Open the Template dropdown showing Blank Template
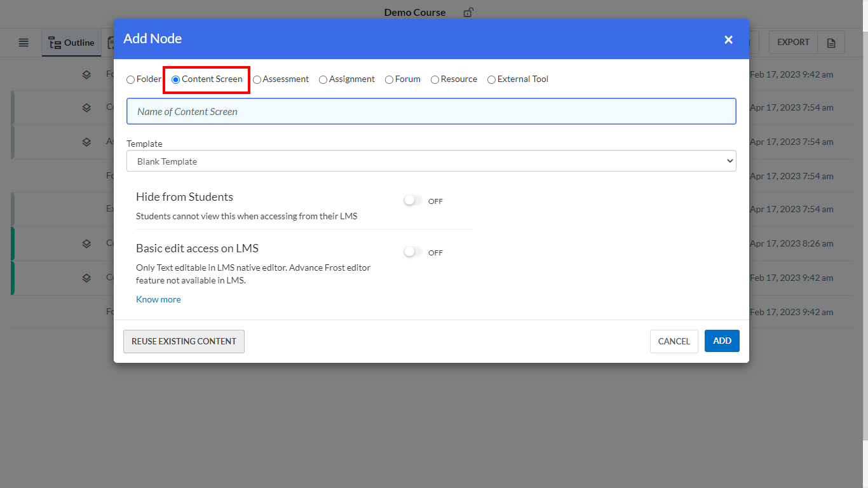Viewport: 868px width, 488px height. pyautogui.click(x=431, y=161)
